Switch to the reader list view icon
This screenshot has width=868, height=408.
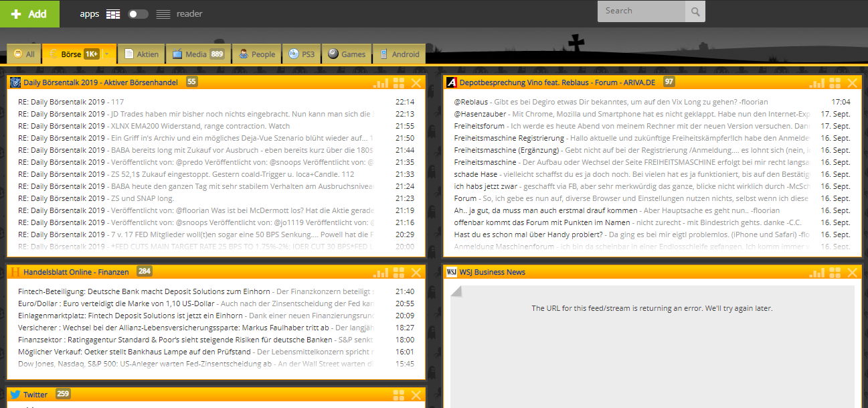pyautogui.click(x=163, y=14)
